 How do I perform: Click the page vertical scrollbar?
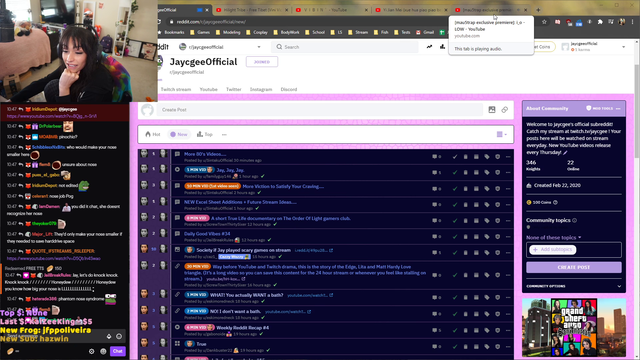pyautogui.click(x=637, y=110)
